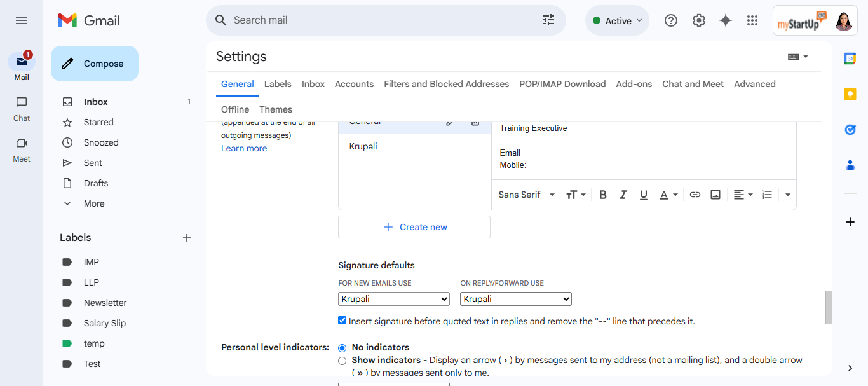Viewport: 868px width, 386px height.
Task: Insert an image in signature
Action: [x=715, y=195]
